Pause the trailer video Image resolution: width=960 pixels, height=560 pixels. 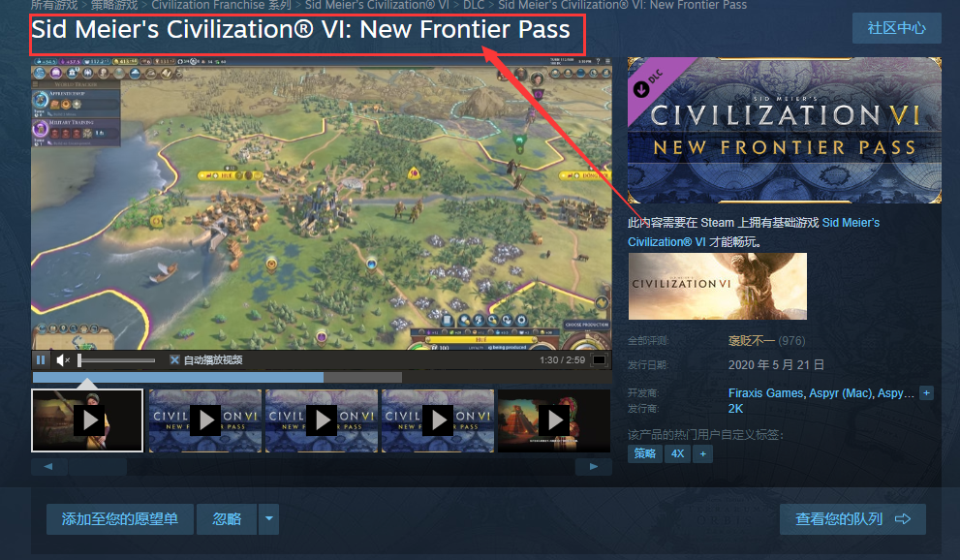click(x=41, y=359)
